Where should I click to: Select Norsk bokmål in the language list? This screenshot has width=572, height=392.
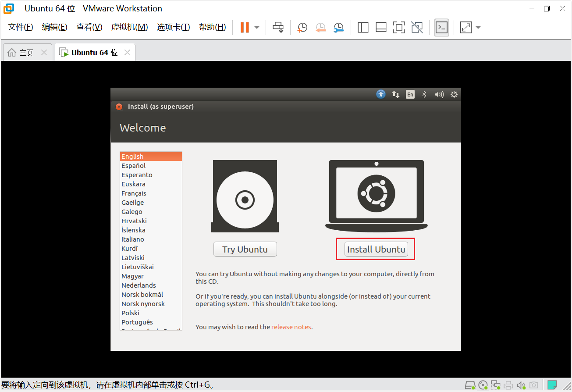[x=151, y=295]
